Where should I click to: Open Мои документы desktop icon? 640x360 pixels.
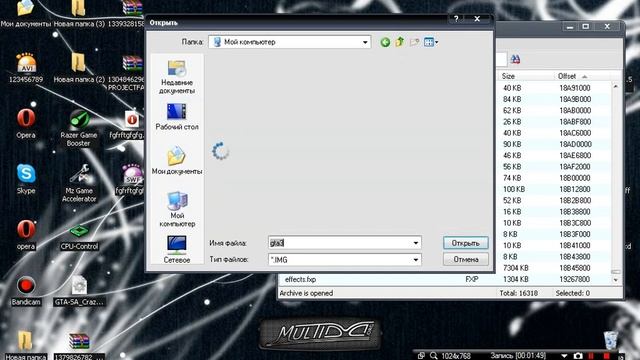pos(26,13)
